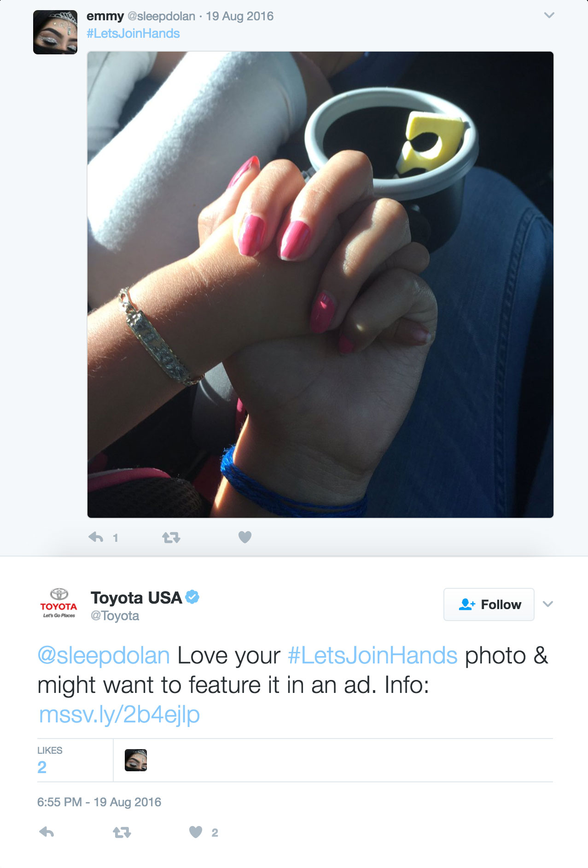This screenshot has width=588, height=868.
Task: Like the Toyota USA tweet
Action: [196, 832]
